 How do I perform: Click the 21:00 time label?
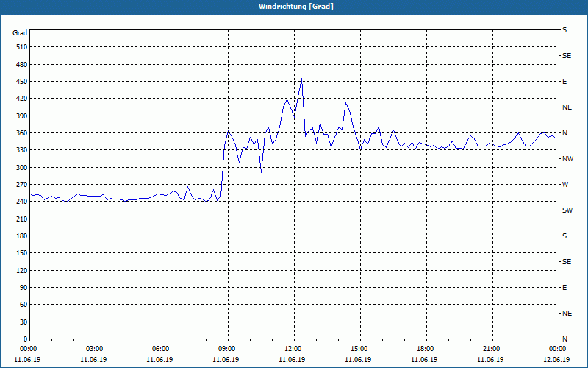click(x=492, y=349)
